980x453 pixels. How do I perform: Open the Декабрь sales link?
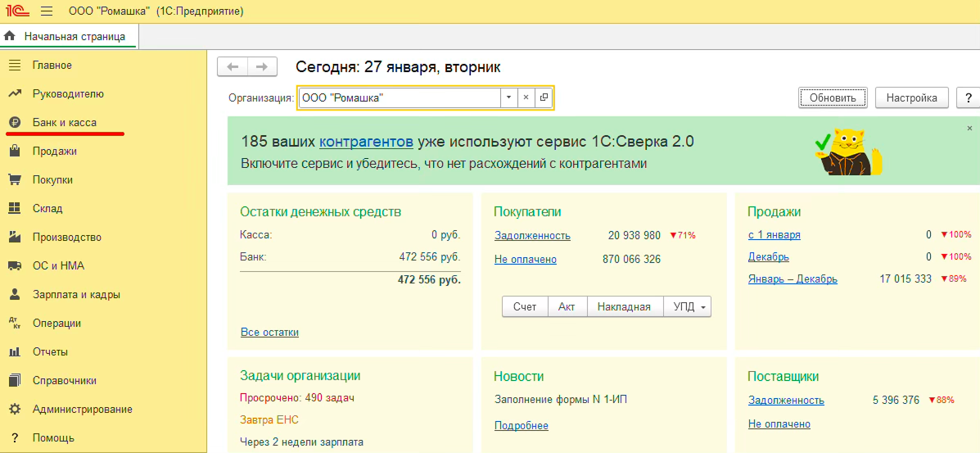768,257
